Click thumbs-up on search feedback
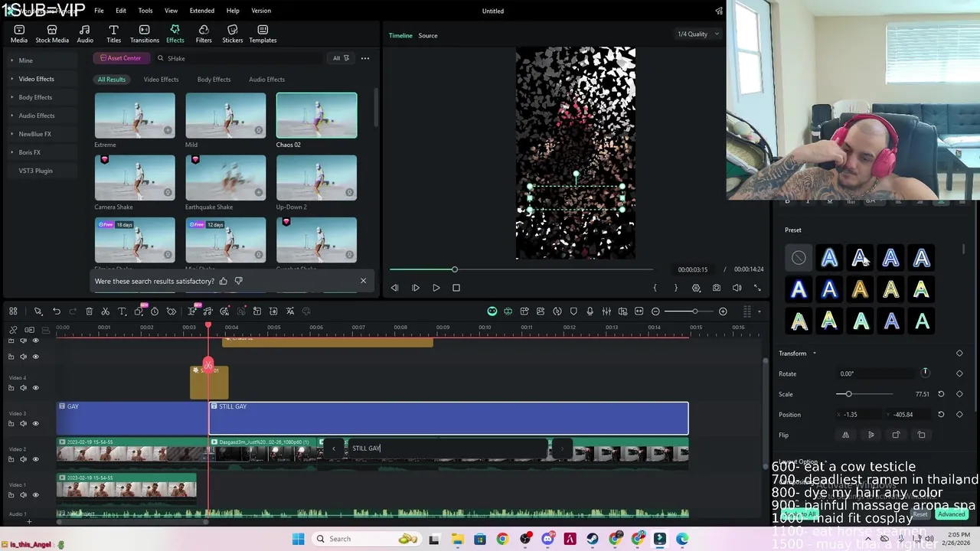Viewport: 980px width, 551px height. tap(224, 281)
